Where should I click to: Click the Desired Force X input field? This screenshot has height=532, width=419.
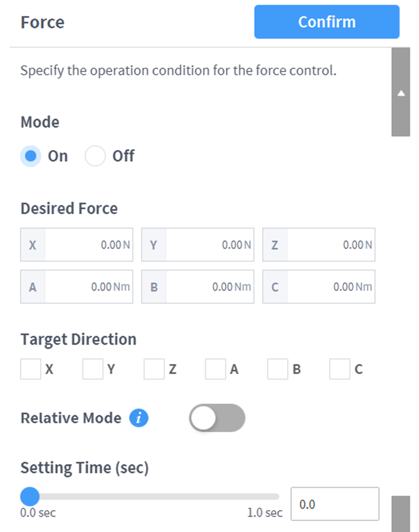click(87, 245)
